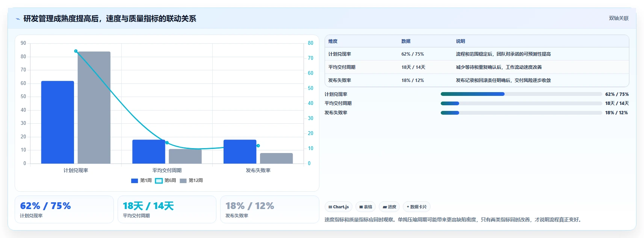Select the 平均交付周期 progress bar

[x=521, y=103]
